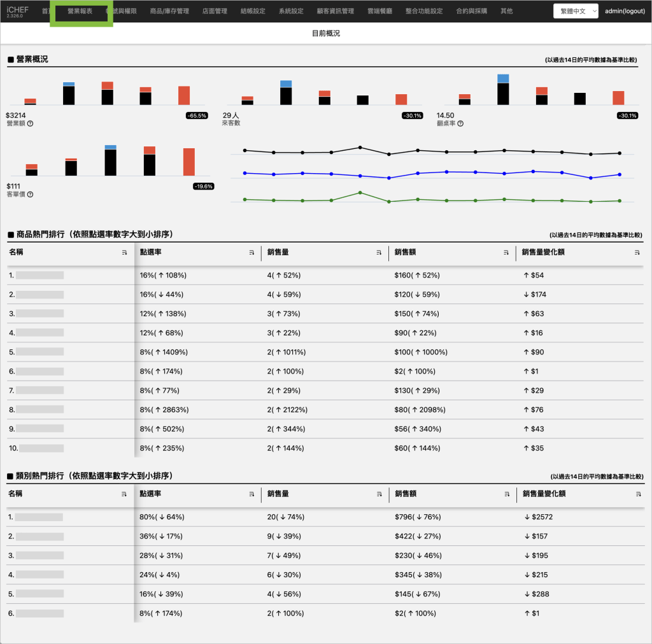Select 店面管理 in top navigation
This screenshot has height=644, width=652.
point(215,11)
